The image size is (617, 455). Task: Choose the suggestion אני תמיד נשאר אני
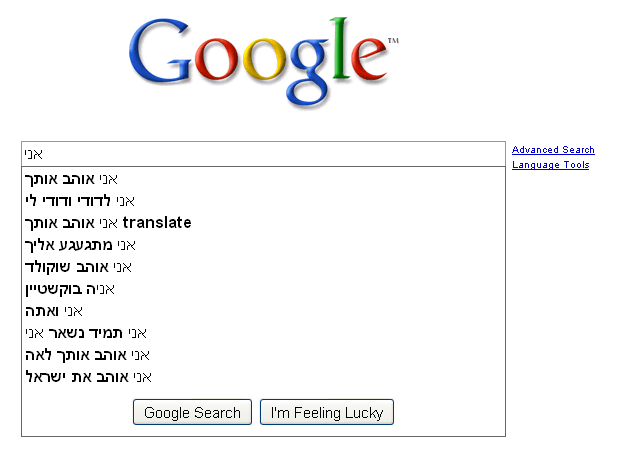pyautogui.click(x=85, y=333)
